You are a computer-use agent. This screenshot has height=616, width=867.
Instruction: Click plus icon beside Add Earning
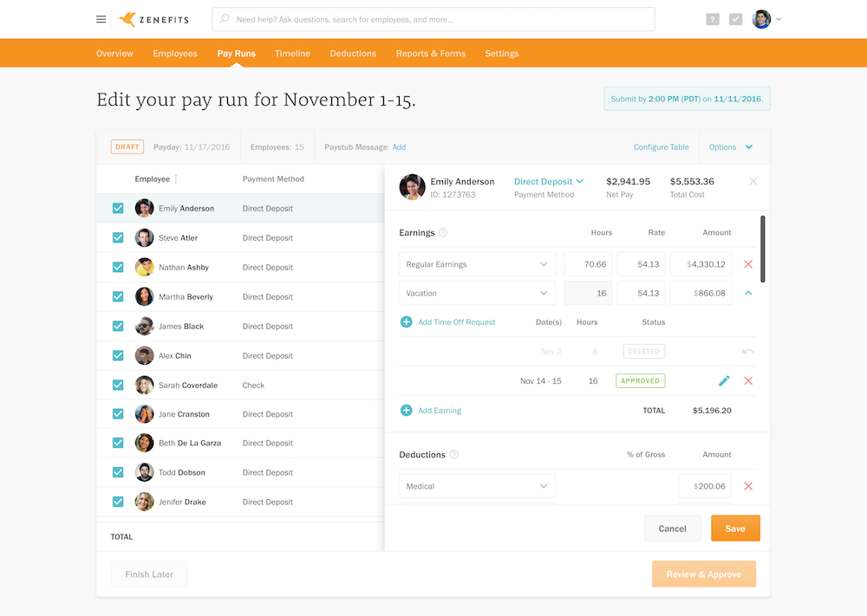pyautogui.click(x=406, y=411)
